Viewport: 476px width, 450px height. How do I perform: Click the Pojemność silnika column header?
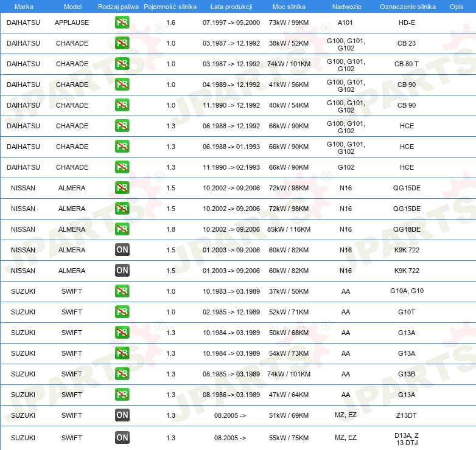click(170, 7)
